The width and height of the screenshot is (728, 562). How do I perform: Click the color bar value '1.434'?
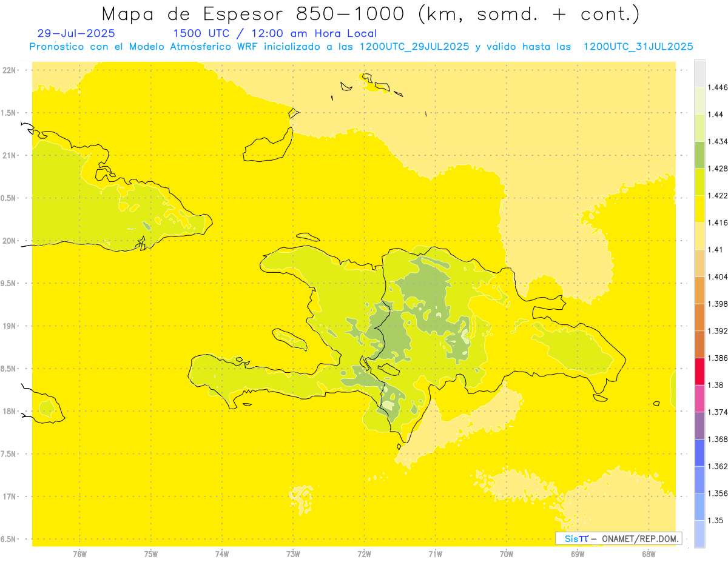[x=718, y=141]
